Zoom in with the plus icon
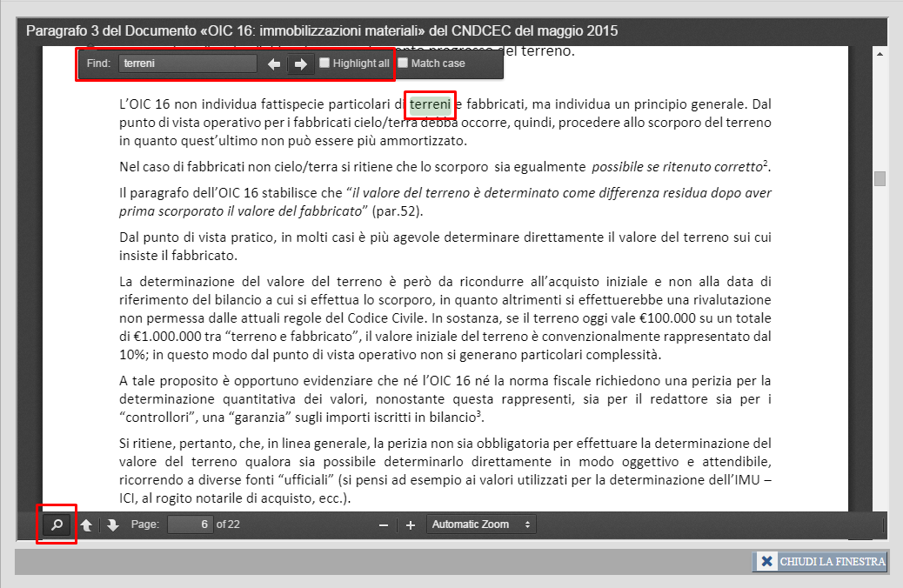The height and width of the screenshot is (588, 903). click(411, 525)
